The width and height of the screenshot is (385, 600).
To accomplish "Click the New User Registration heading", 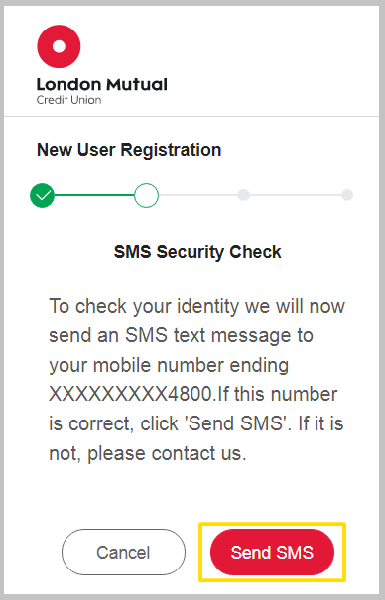I will [x=129, y=150].
